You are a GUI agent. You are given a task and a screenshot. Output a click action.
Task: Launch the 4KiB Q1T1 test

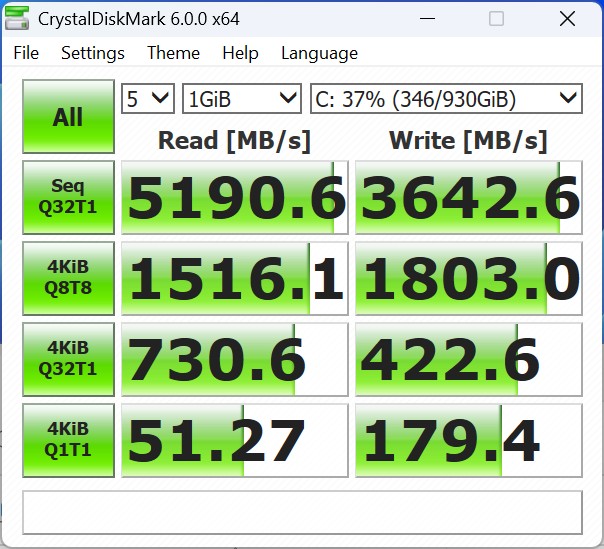[x=67, y=440]
